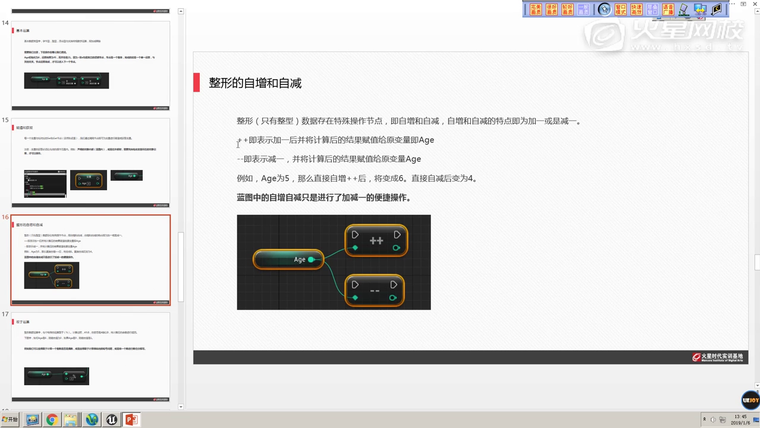Open Unreal Engine from the taskbar
The image size is (760, 428).
tap(111, 419)
